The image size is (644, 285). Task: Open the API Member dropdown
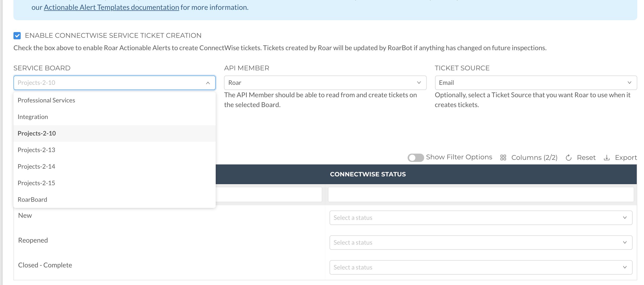coord(325,83)
